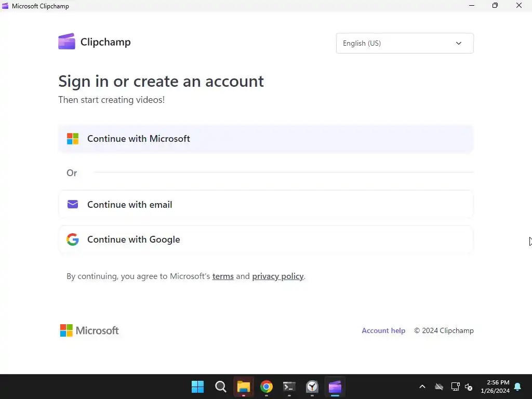
Task: Open File Explorer from the taskbar
Action: 244,387
